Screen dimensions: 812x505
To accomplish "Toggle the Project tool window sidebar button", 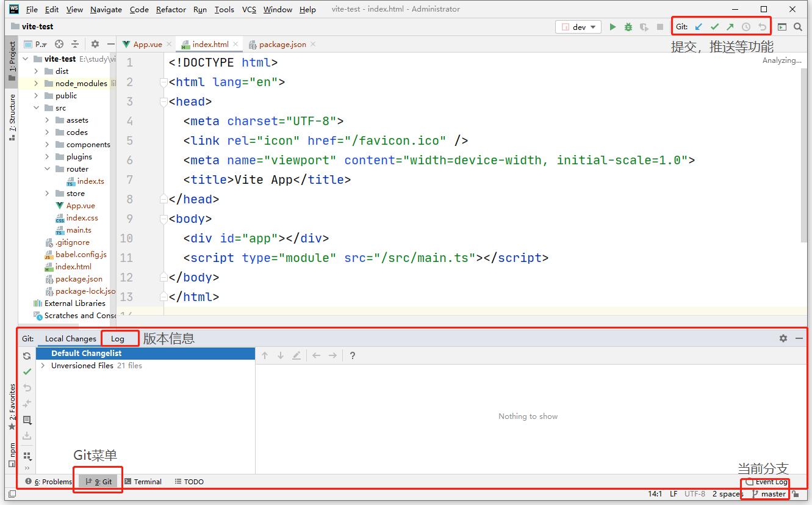I will coord(12,61).
